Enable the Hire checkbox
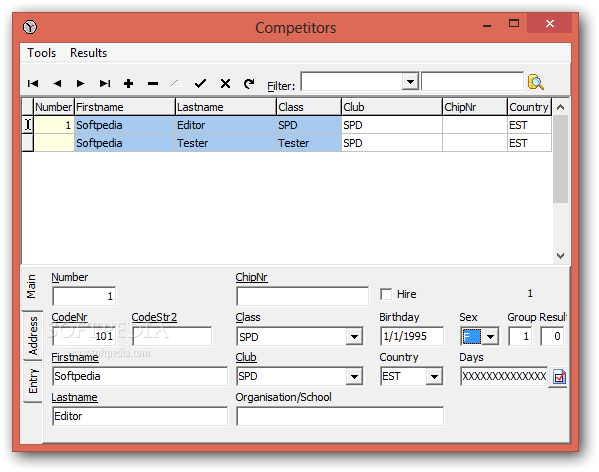This screenshot has height=472, width=599. pyautogui.click(x=386, y=294)
